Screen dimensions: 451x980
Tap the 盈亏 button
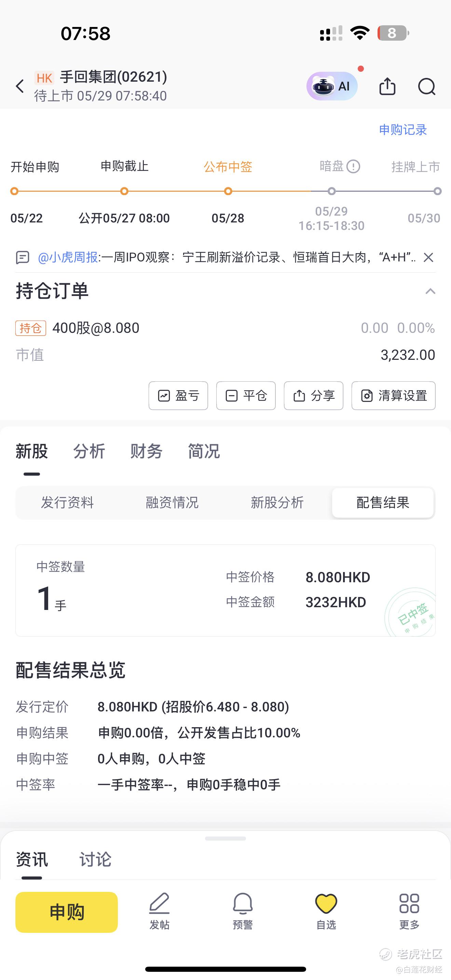click(x=178, y=396)
